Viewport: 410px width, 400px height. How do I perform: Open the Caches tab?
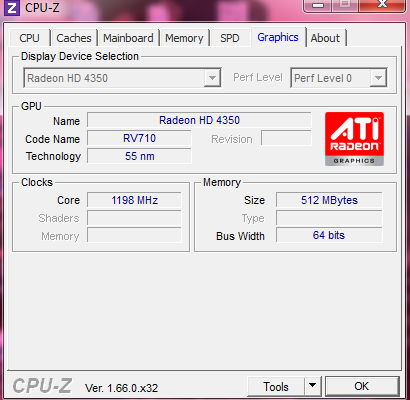coord(74,38)
